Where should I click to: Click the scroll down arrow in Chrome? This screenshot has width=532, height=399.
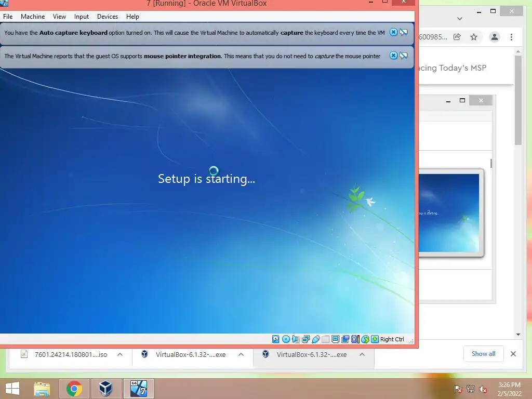[518, 335]
